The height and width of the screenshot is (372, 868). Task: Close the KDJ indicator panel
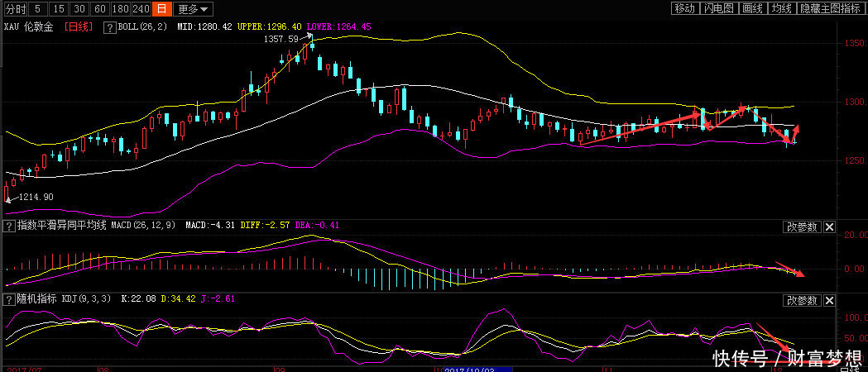tap(830, 299)
